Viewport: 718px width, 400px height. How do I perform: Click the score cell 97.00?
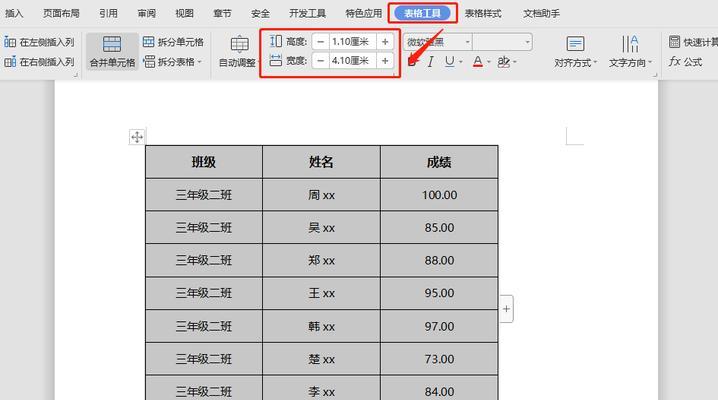click(439, 326)
